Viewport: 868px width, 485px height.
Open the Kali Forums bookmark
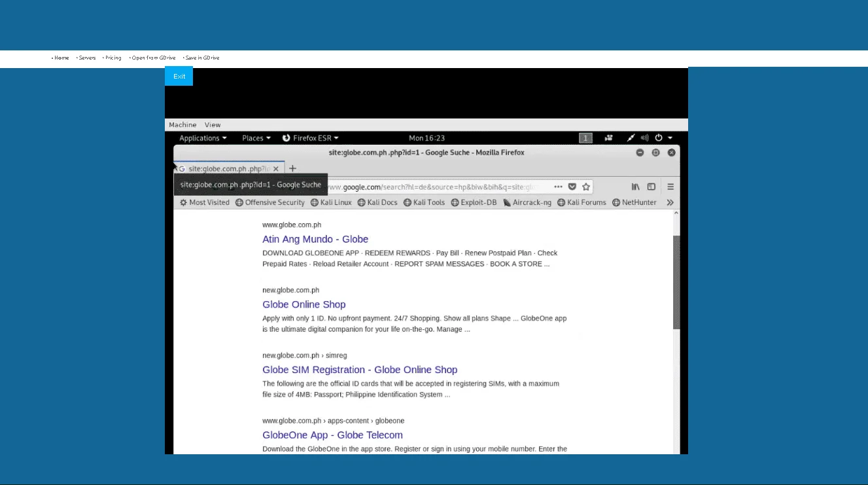coord(582,203)
